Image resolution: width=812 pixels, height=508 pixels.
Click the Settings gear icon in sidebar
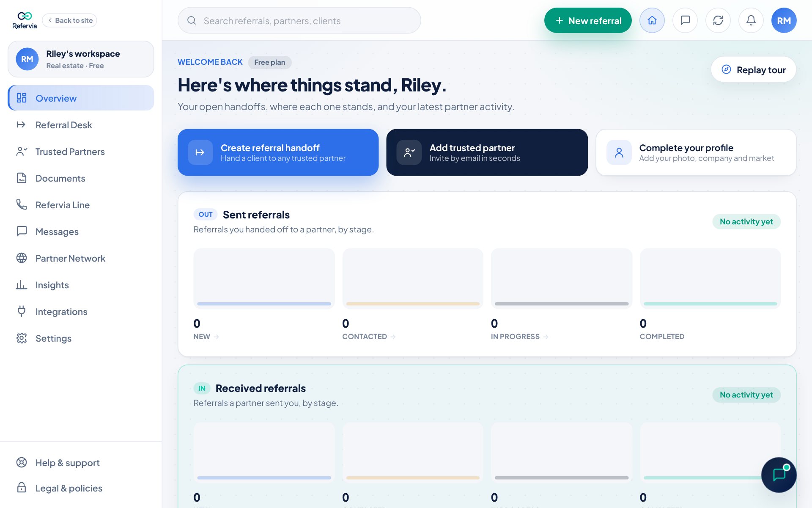click(x=21, y=338)
